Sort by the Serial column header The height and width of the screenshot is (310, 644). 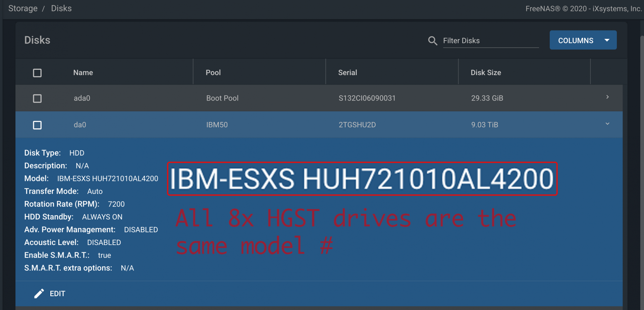[347, 72]
